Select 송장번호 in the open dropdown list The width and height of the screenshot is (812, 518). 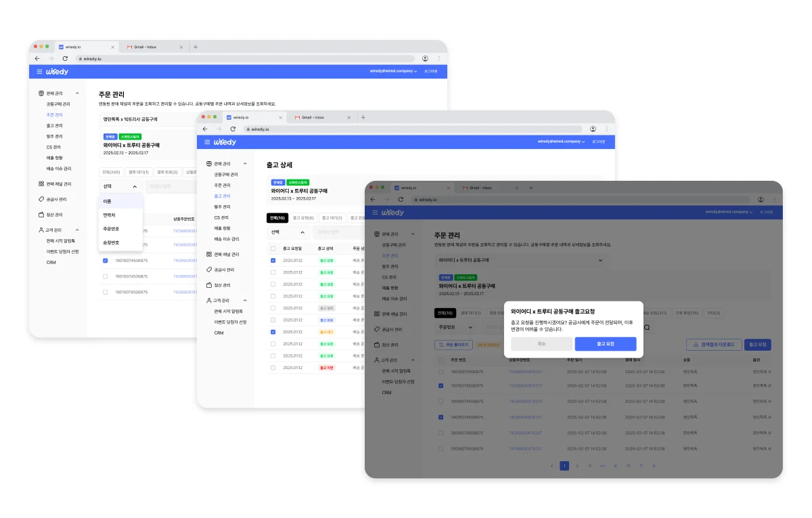(x=120, y=242)
